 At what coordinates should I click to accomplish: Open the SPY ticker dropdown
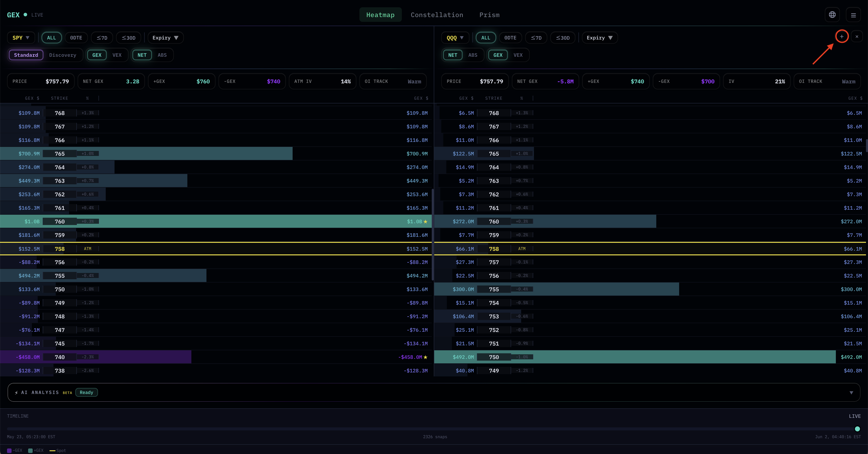(21, 38)
